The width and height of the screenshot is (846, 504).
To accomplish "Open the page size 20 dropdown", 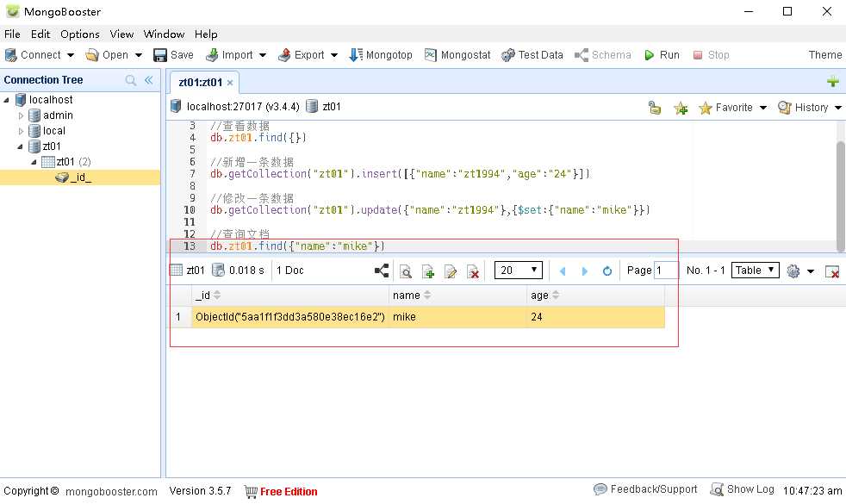I will click(519, 271).
